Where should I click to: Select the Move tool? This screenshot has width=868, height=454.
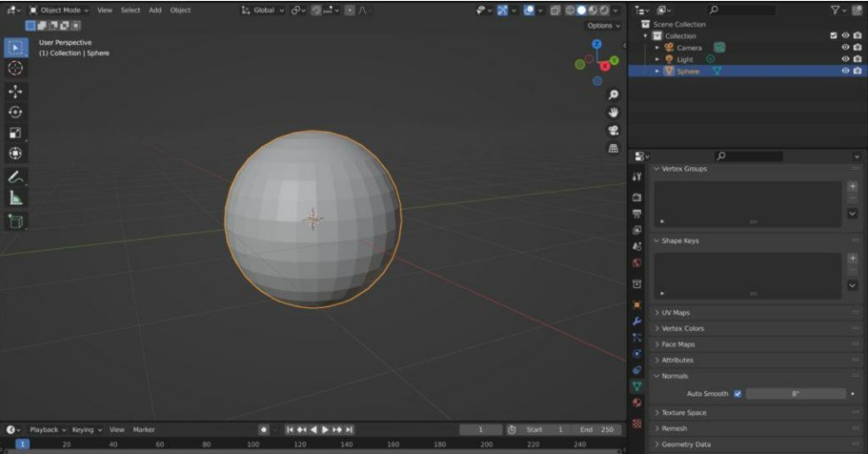16,92
